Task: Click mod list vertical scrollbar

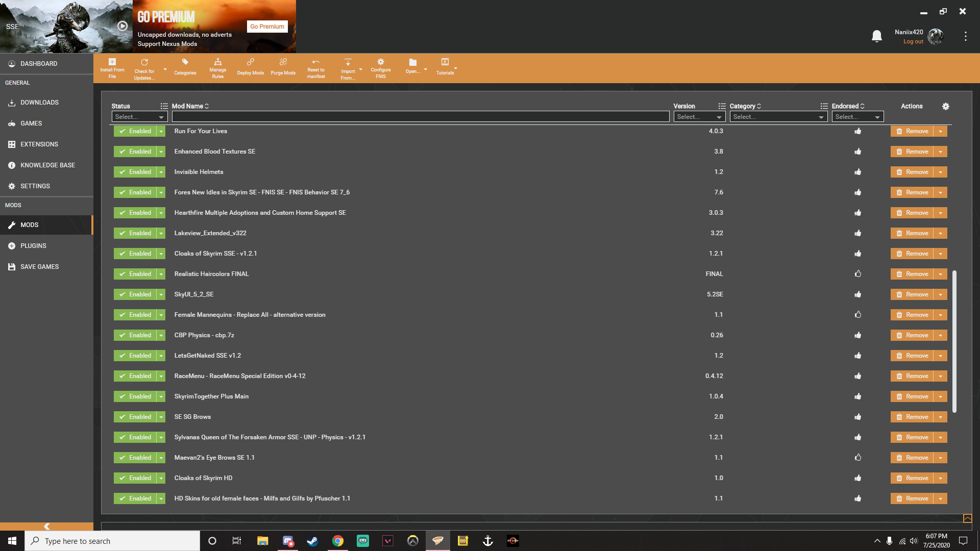Action: click(954, 341)
